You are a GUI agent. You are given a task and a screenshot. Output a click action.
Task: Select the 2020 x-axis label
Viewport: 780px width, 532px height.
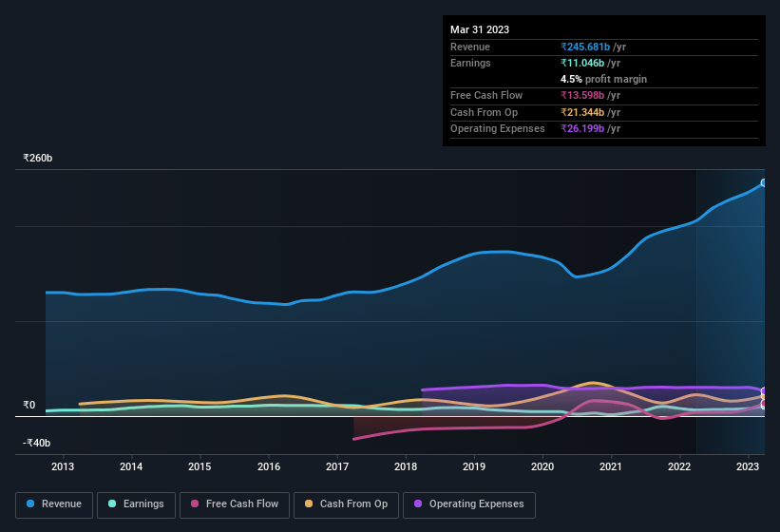(x=542, y=466)
